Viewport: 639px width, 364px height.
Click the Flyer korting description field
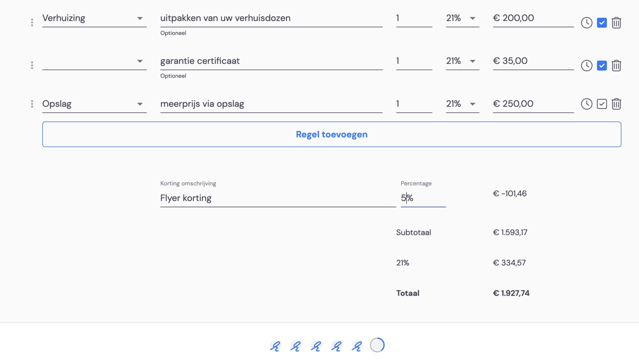tap(278, 198)
